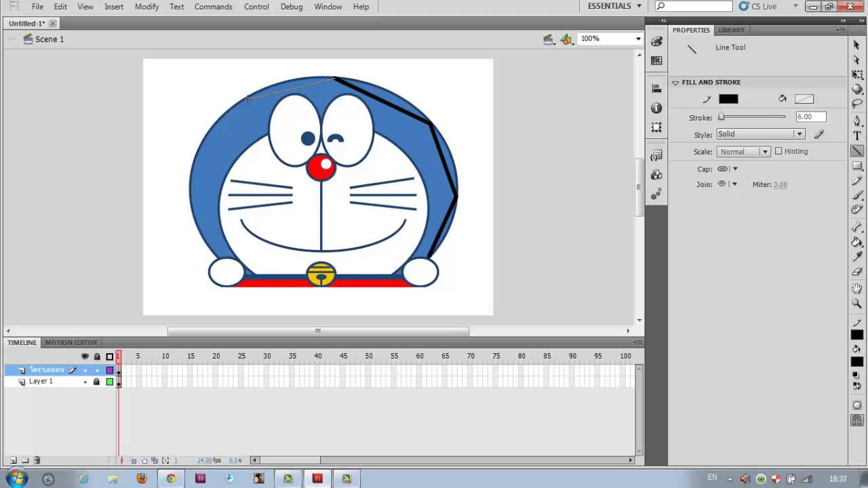Click Scene 1 in the edit bar

tap(50, 39)
